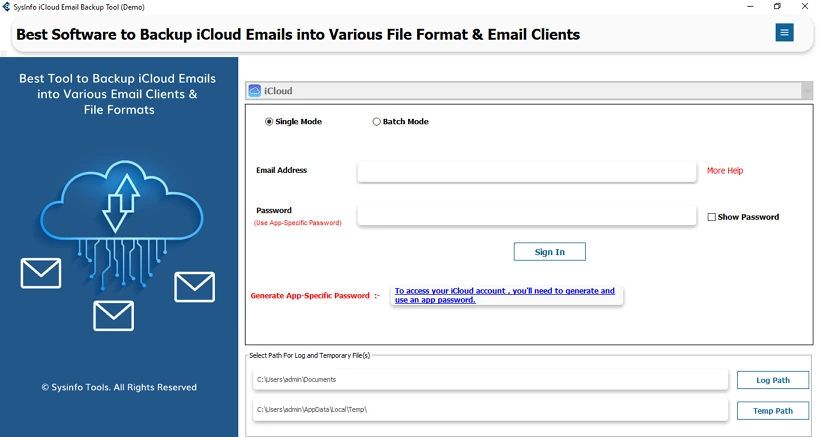The height and width of the screenshot is (437, 820).
Task: Click the Sign In button
Action: coord(550,251)
